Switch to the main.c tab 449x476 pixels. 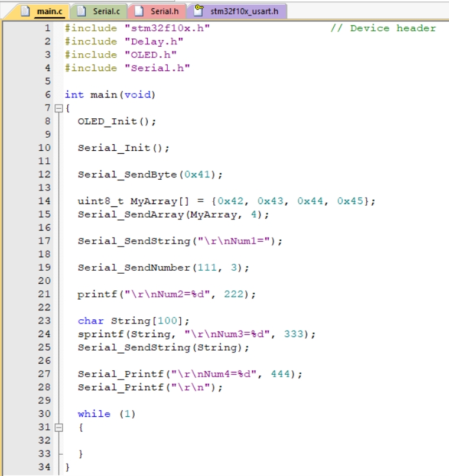click(x=40, y=12)
